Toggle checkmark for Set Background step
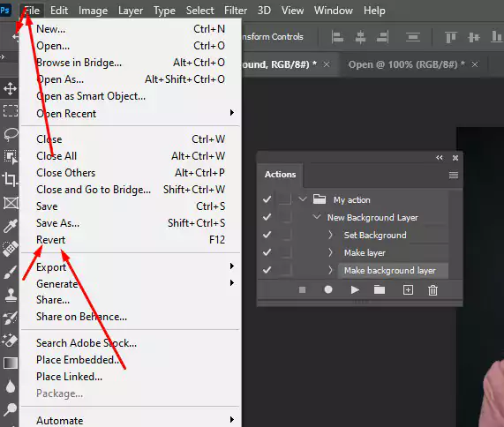The width and height of the screenshot is (504, 427). (x=267, y=235)
